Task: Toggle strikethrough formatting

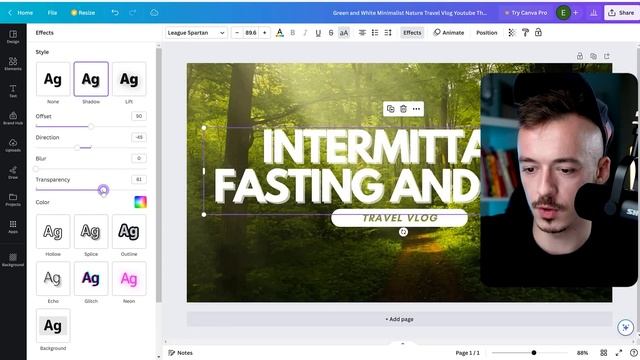Action: pos(331,33)
